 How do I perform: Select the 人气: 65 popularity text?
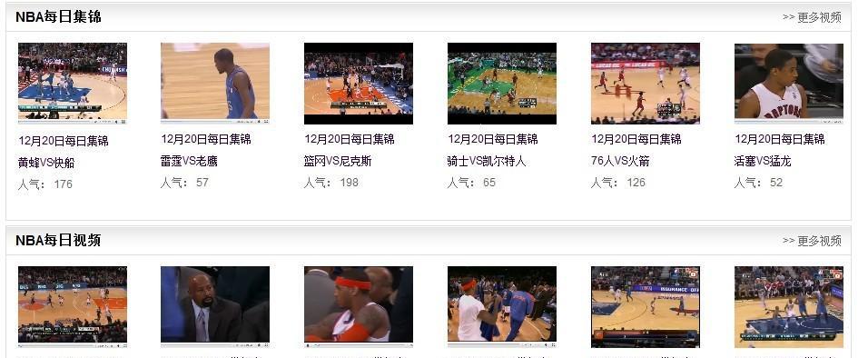(x=471, y=183)
